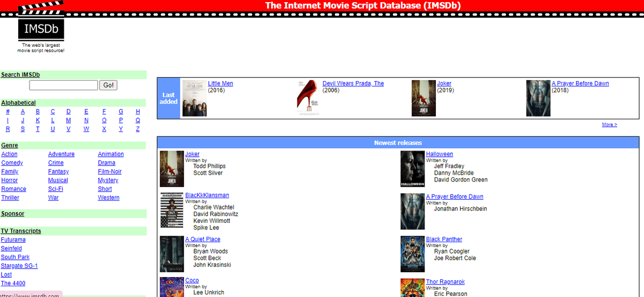This screenshot has width=644, height=297.
Task: Focus the Search IMSDb text field
Action: (64, 85)
